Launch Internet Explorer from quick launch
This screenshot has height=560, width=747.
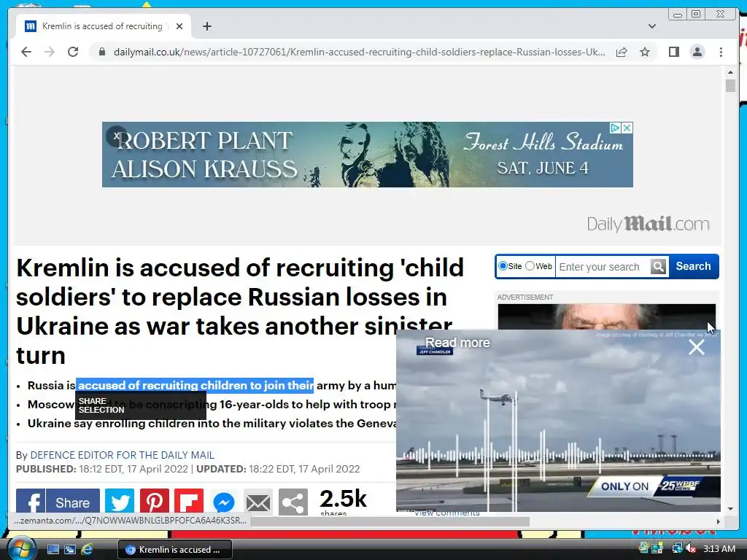click(x=88, y=550)
